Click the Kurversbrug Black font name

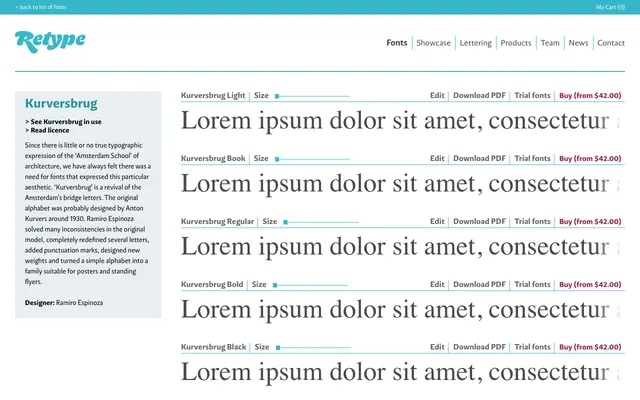pyautogui.click(x=213, y=347)
